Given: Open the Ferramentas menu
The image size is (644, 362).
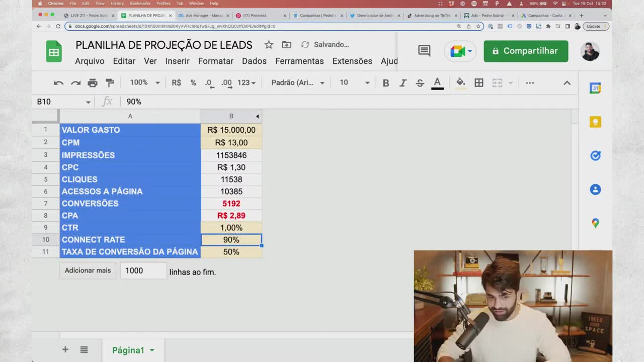Looking at the screenshot, I should point(299,61).
